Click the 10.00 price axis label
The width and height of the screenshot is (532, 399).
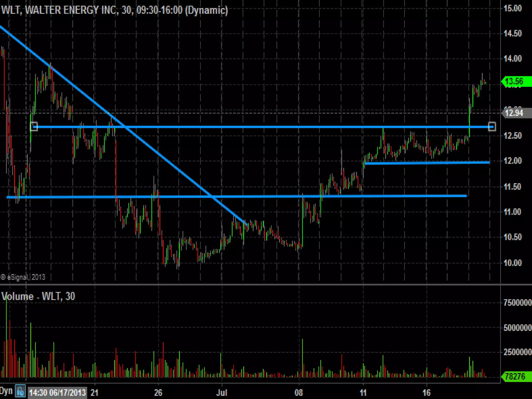click(x=513, y=263)
